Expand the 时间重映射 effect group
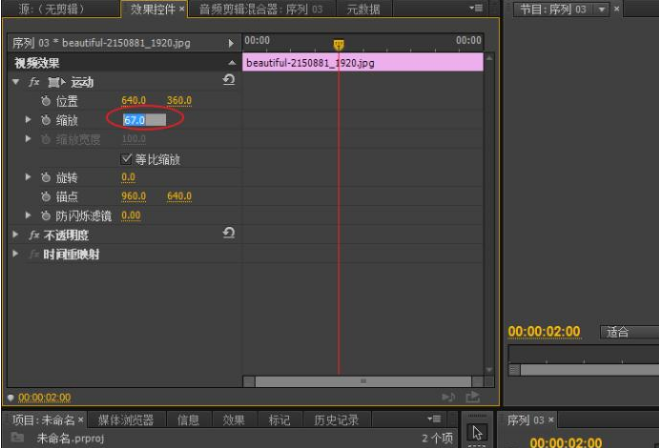Image resolution: width=659 pixels, height=448 pixels. coord(16,254)
